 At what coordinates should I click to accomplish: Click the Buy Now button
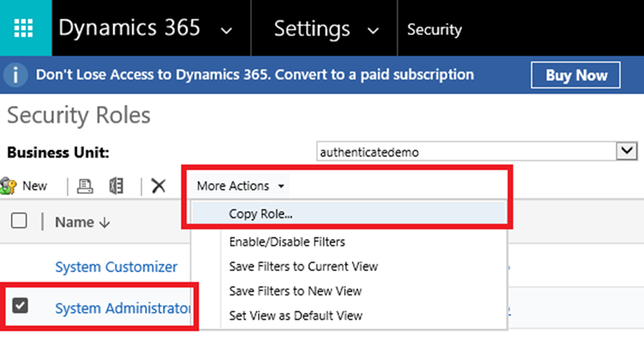click(575, 75)
